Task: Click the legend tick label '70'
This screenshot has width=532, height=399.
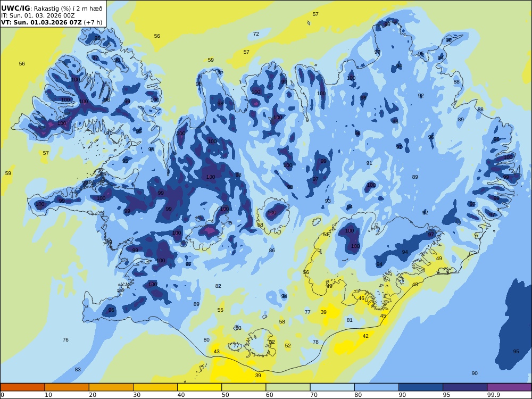Action: click(313, 395)
